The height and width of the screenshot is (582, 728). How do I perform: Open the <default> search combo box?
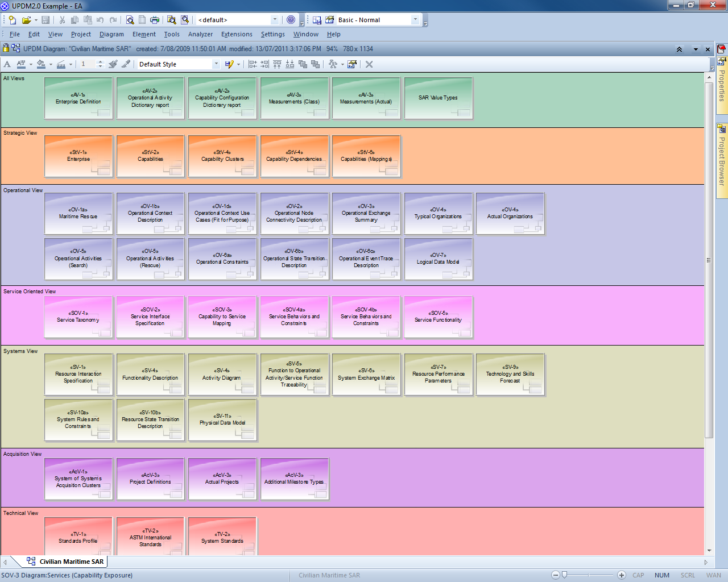tap(275, 20)
